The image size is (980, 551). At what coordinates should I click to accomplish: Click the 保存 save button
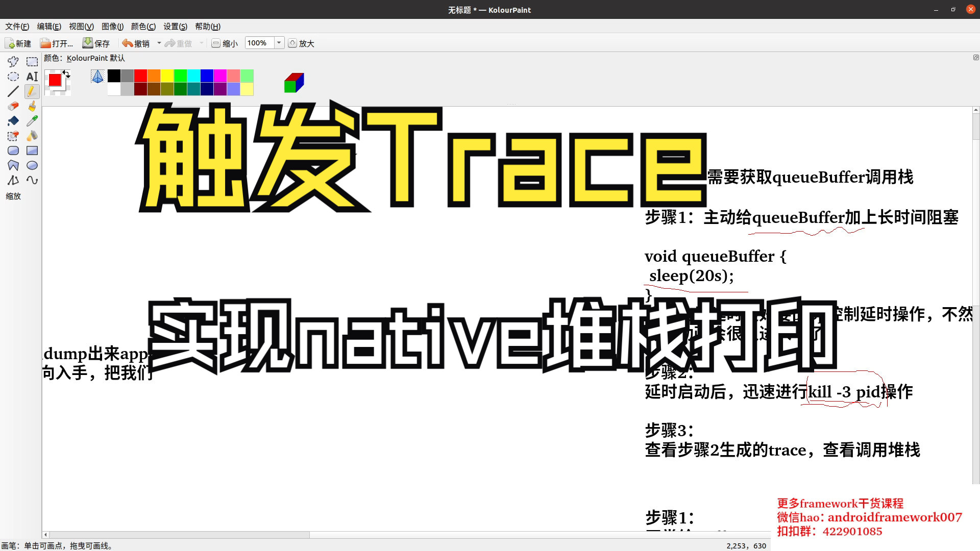click(97, 43)
